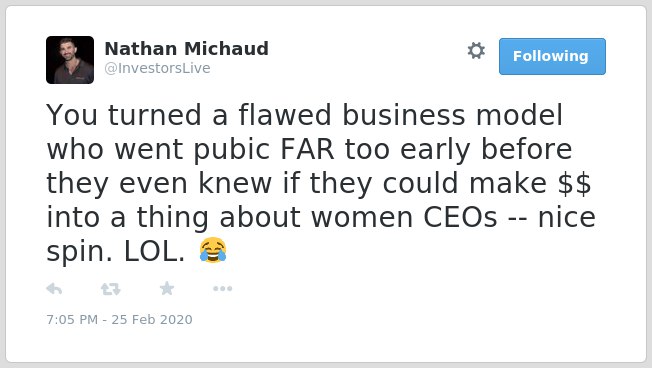Screen dimensions: 652x368
Task: Select the first line 'You turned a flawed'
Action: click(x=189, y=115)
